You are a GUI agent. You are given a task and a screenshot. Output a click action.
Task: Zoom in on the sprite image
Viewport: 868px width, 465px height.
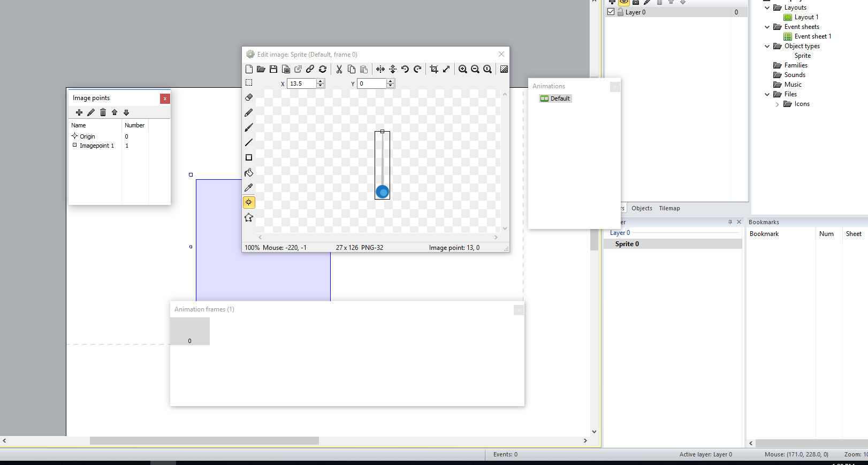pyautogui.click(x=463, y=69)
